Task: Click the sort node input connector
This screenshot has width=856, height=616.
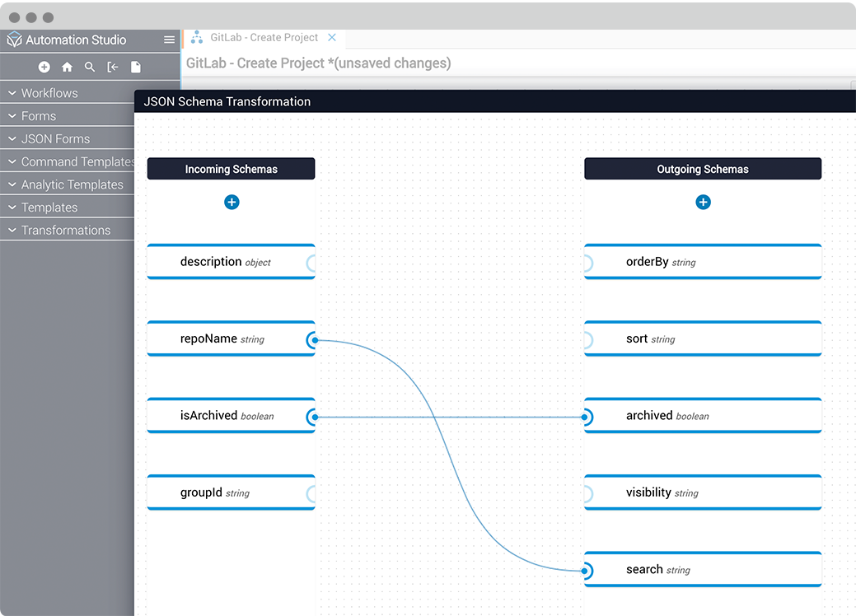Action: point(588,340)
